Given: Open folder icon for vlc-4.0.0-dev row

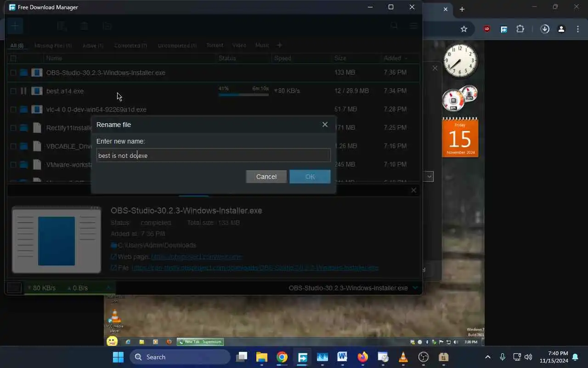Looking at the screenshot, I should point(23,109).
